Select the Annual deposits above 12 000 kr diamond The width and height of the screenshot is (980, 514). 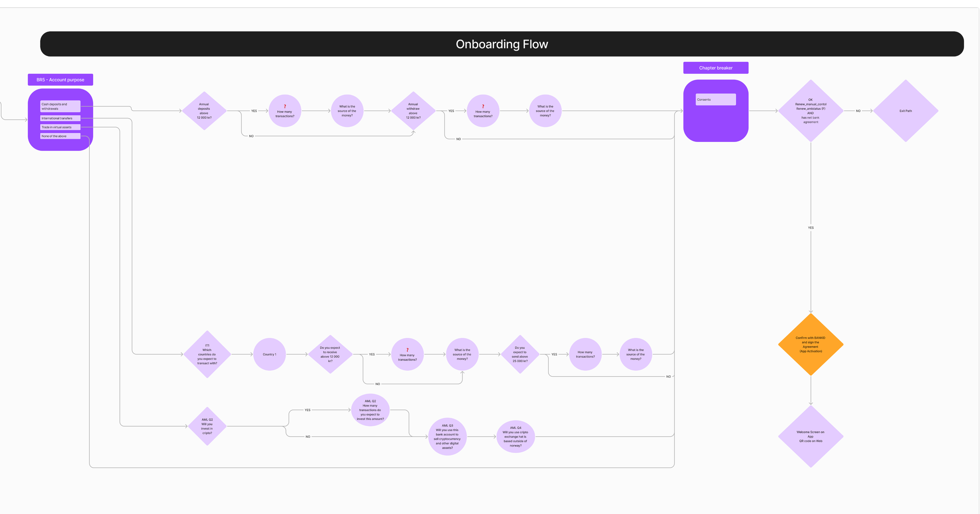(x=204, y=111)
